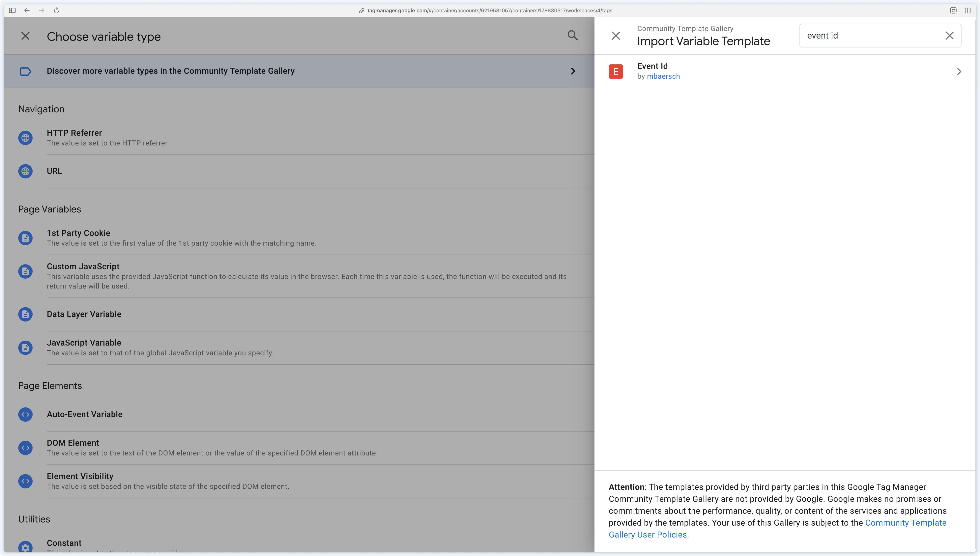Open search in Choose variable type
Image resolution: width=980 pixels, height=556 pixels.
pyautogui.click(x=572, y=36)
